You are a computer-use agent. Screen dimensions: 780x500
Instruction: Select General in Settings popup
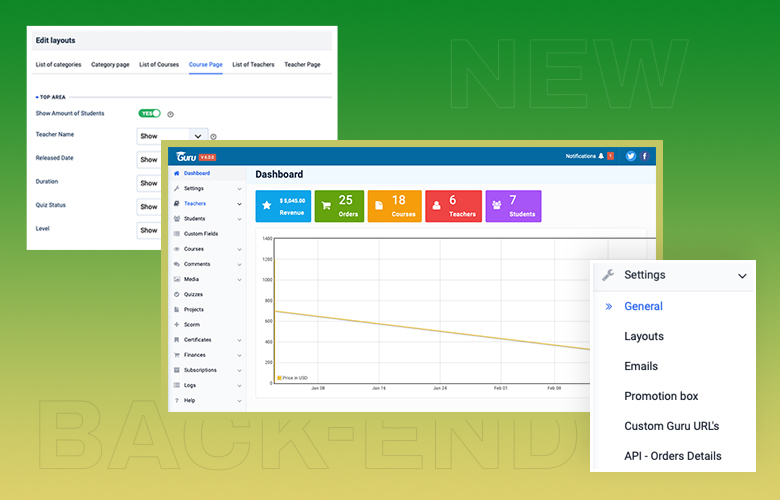pos(643,306)
